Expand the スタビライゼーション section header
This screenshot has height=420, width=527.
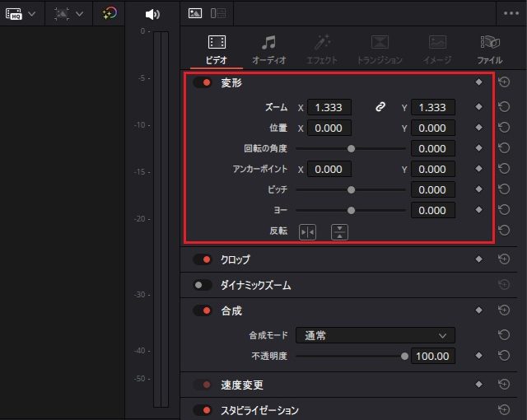point(259,410)
